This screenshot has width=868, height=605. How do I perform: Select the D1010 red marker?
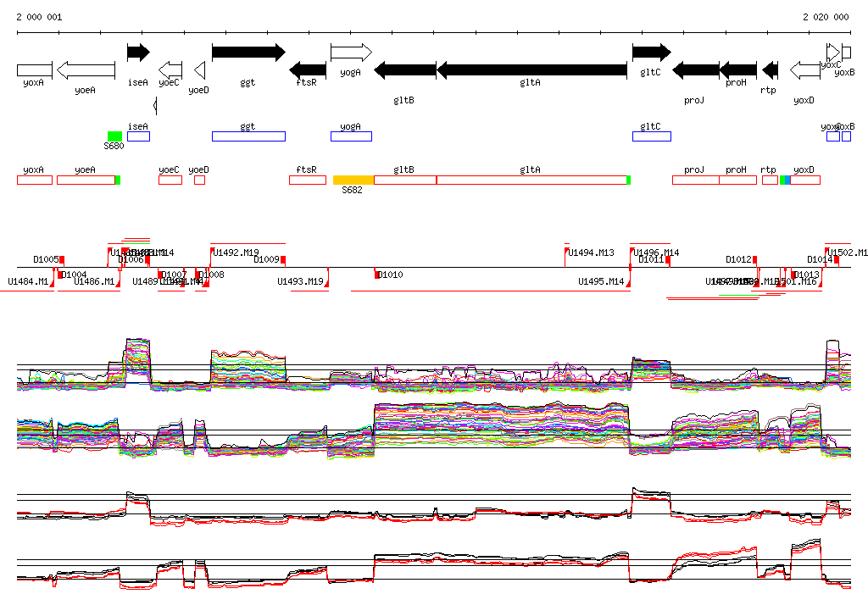pyautogui.click(x=377, y=275)
